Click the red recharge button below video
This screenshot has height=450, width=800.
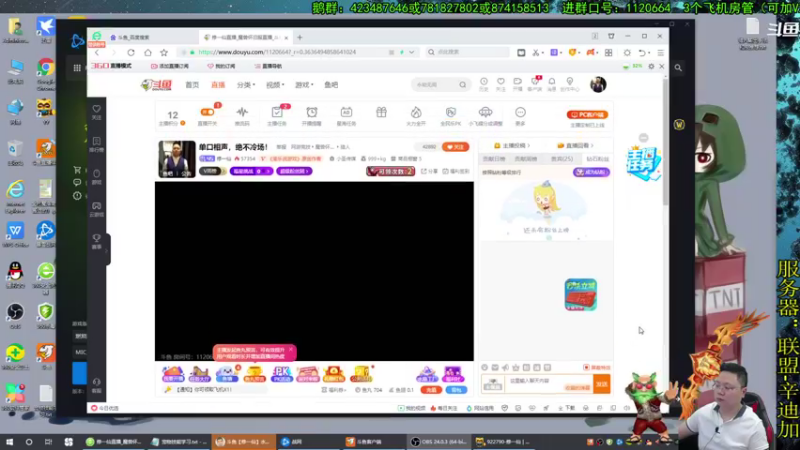coord(431,390)
